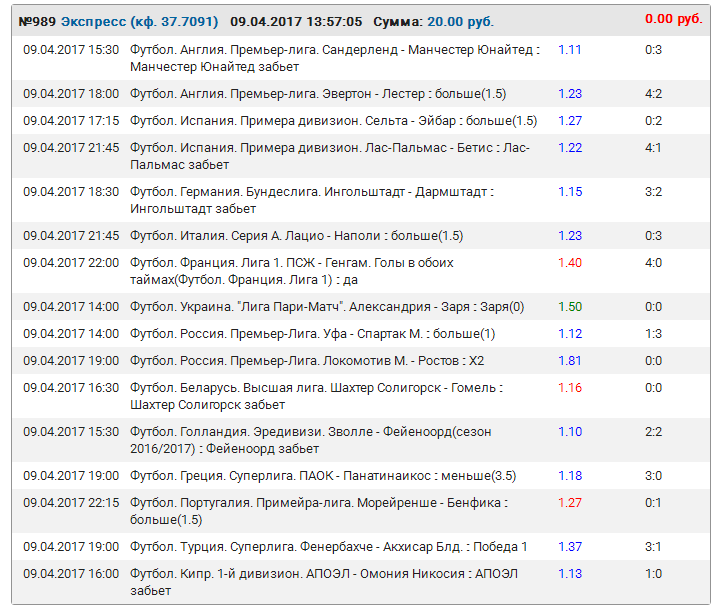Click odds 1.22 for Лас-Пальмас match
The width and height of the screenshot is (724, 615).
pos(570,148)
